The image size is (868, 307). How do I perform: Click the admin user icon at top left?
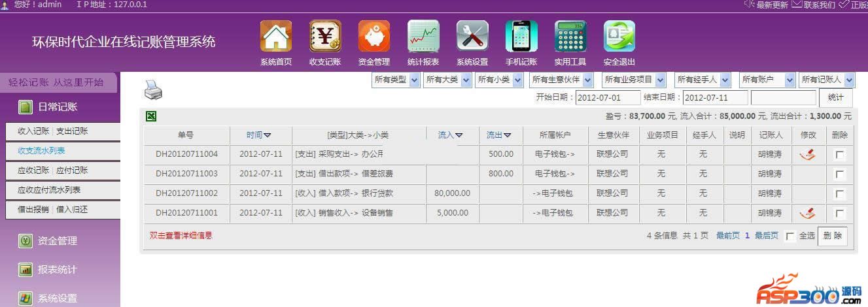tap(5, 5)
